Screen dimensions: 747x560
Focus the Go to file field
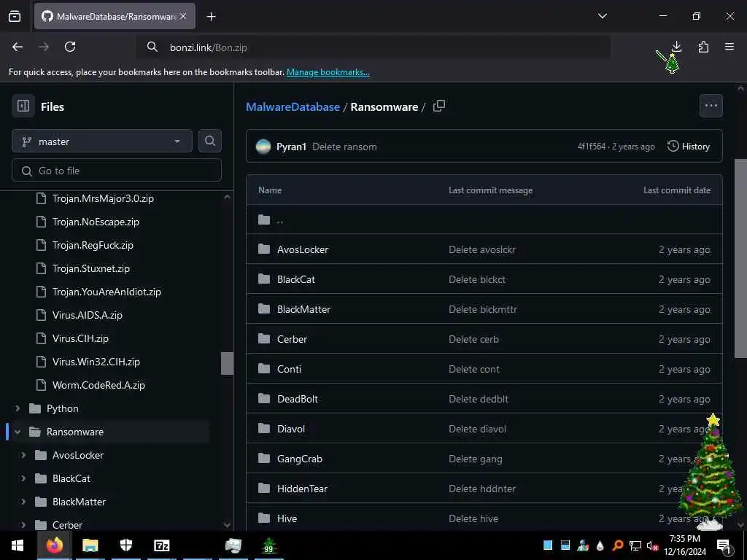[x=117, y=171]
